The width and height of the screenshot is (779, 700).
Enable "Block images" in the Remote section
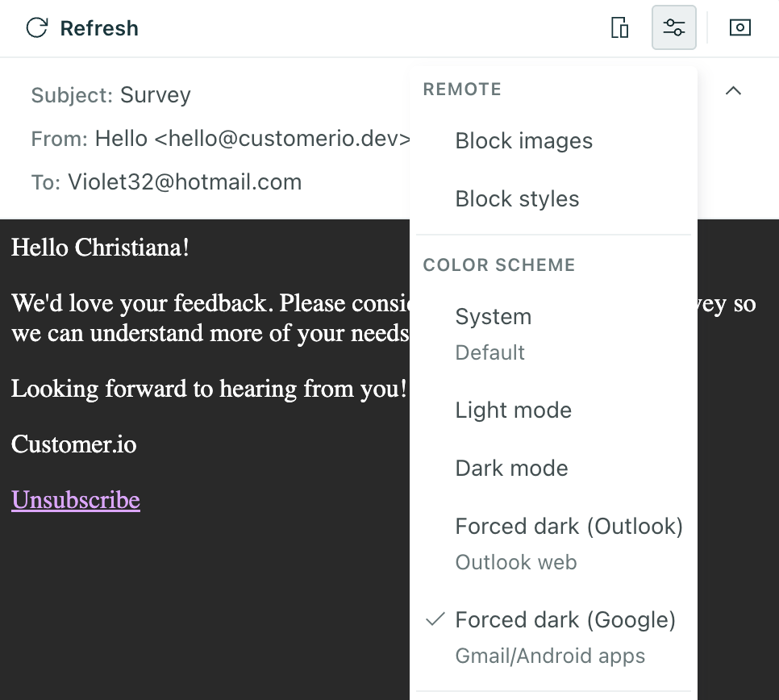coord(523,140)
